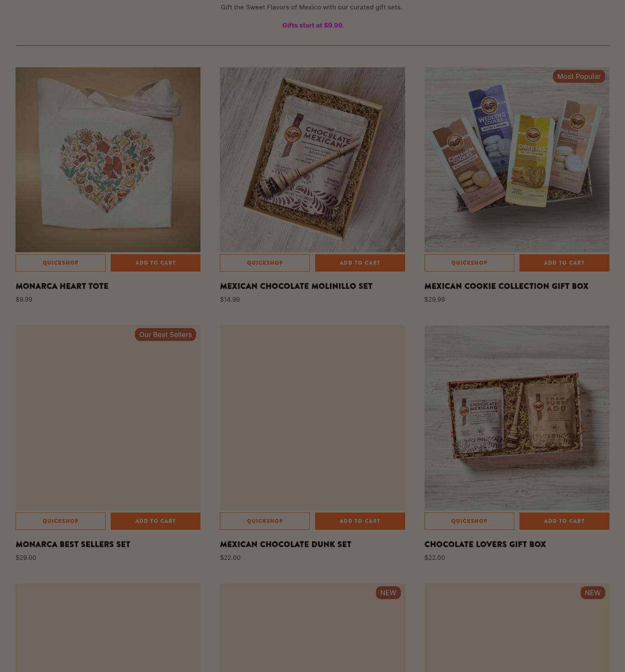This screenshot has height=672, width=625.
Task: Open Quickshop for Monarca Best Sellers Set
Action: 60,521
